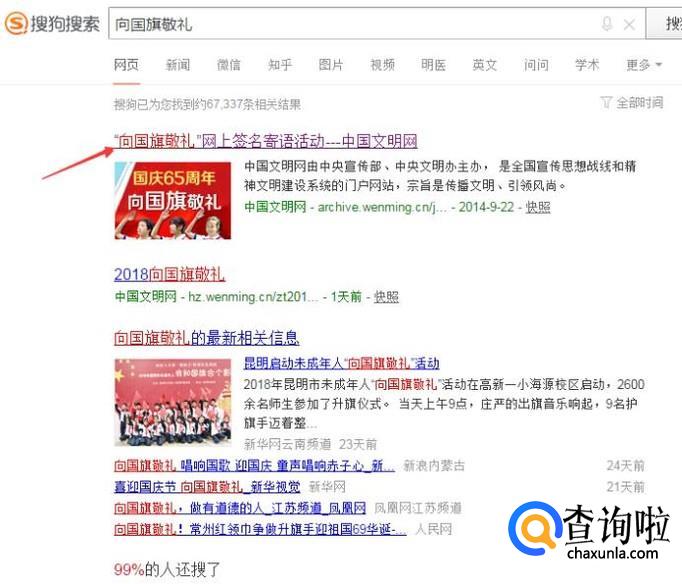Open 快照 for the archive.wenming.cn result
Image resolution: width=682 pixels, height=584 pixels.
pyautogui.click(x=538, y=207)
